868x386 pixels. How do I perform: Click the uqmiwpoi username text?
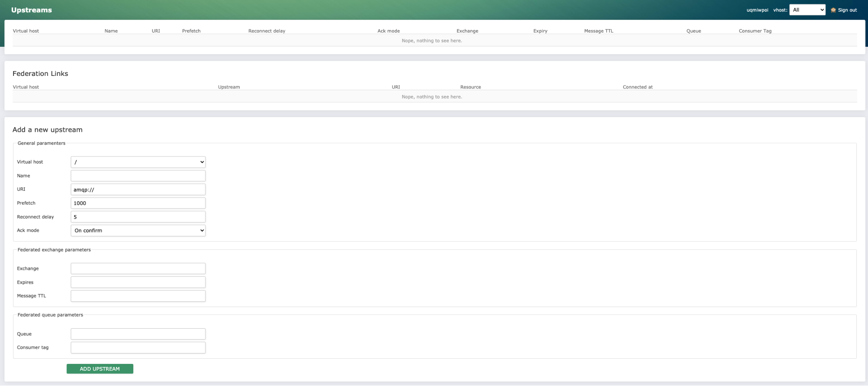click(x=757, y=10)
